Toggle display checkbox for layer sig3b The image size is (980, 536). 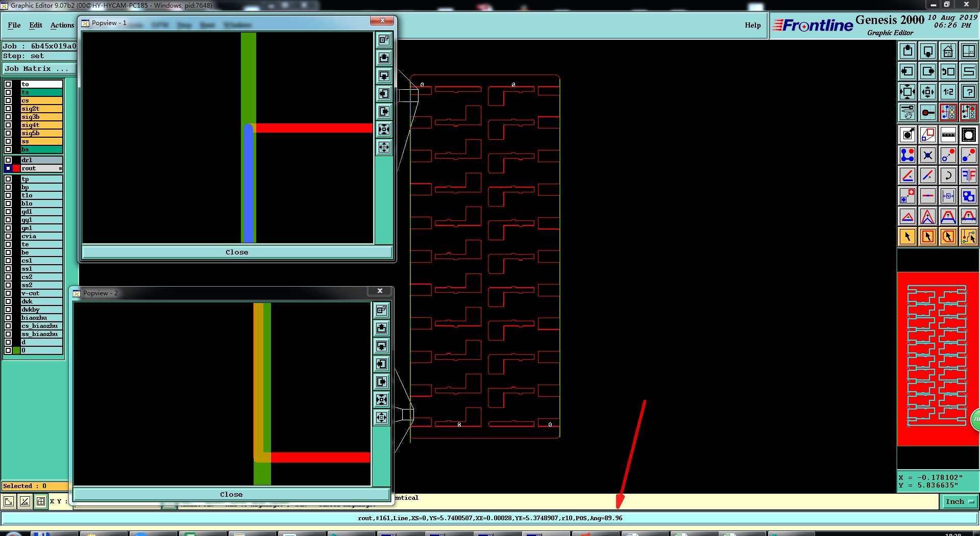pos(8,117)
